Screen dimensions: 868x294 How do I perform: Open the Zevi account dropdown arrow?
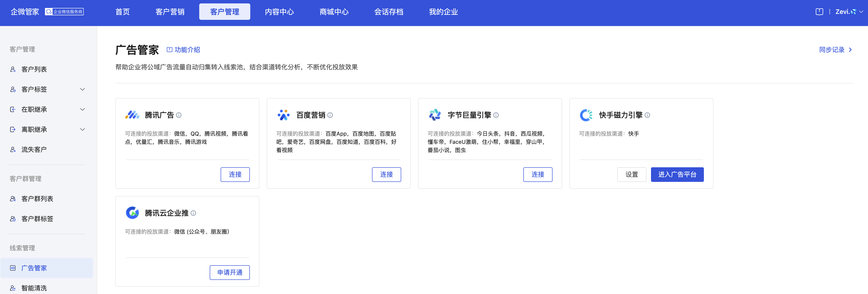861,12
